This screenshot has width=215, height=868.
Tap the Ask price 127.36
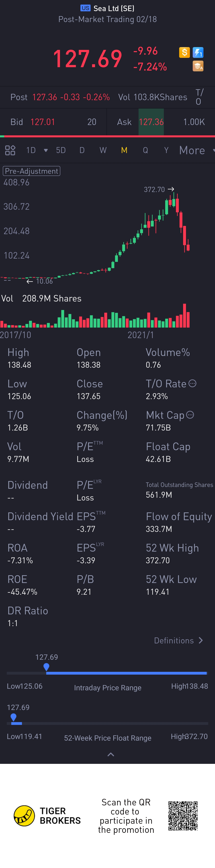click(151, 122)
